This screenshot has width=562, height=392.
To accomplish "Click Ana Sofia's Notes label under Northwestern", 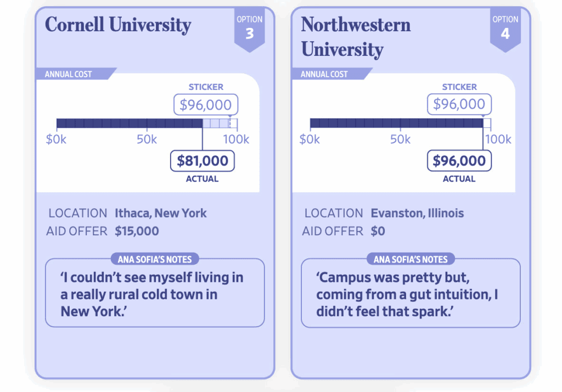I will [x=411, y=259].
